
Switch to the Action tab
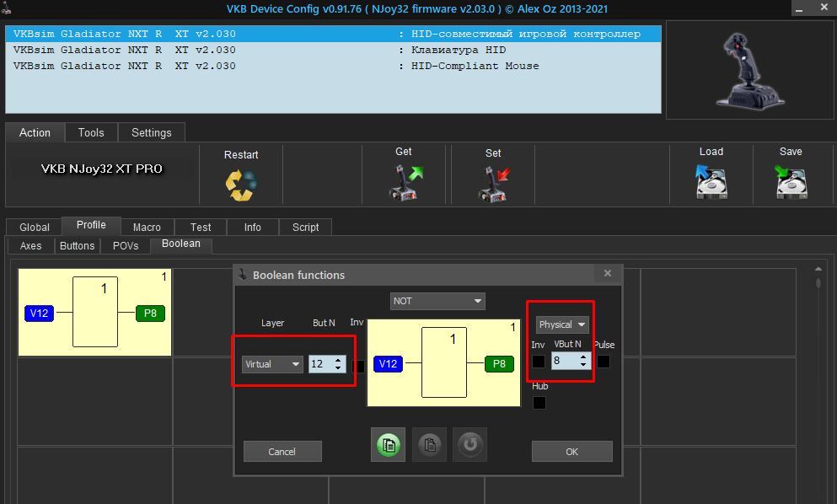tap(35, 132)
